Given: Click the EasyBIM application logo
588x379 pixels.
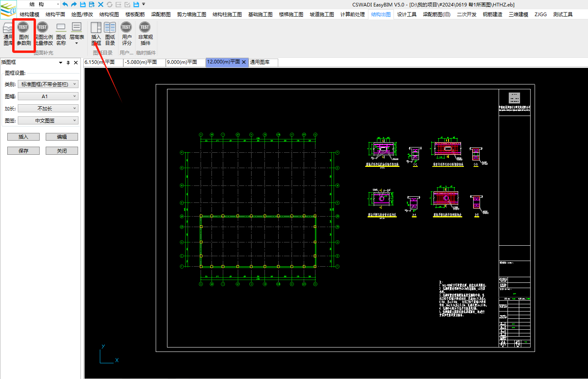Looking at the screenshot, I should [x=8, y=9].
